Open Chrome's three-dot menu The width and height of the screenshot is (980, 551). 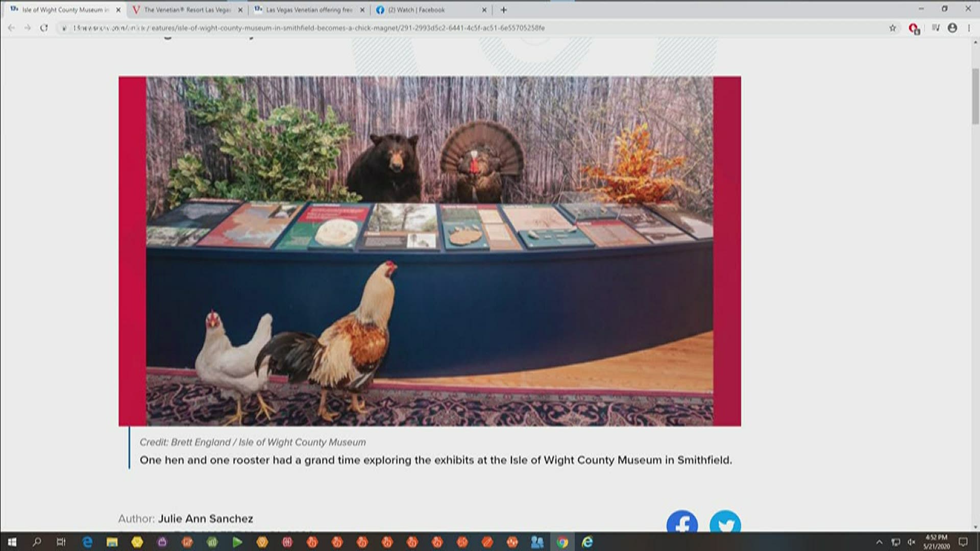pos(969,28)
